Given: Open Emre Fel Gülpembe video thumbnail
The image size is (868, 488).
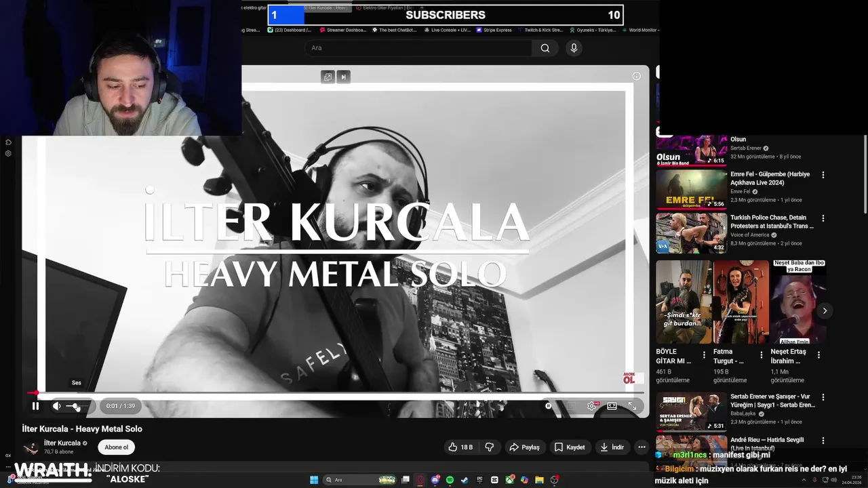Looking at the screenshot, I should 691,189.
